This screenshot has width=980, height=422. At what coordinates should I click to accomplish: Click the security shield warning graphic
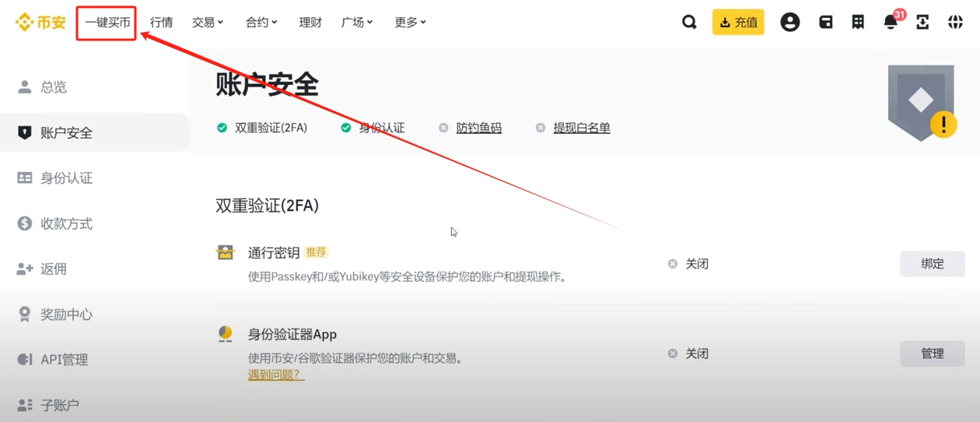click(922, 103)
